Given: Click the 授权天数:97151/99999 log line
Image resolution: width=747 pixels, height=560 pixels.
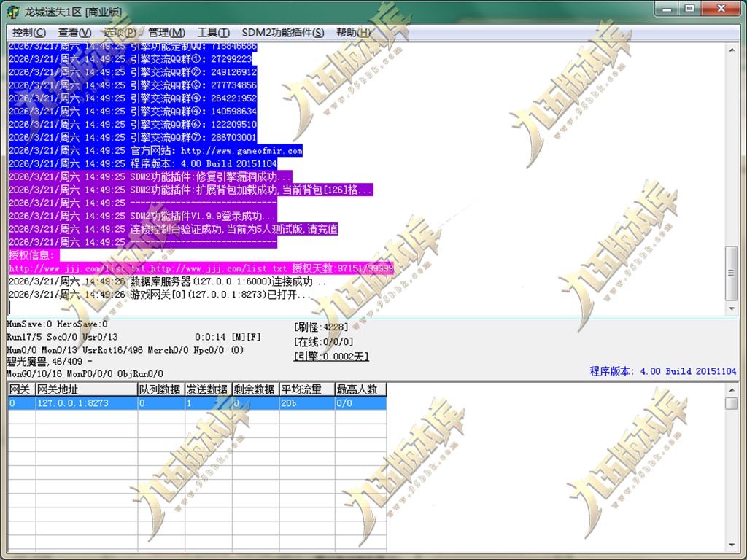Looking at the screenshot, I should 201,268.
